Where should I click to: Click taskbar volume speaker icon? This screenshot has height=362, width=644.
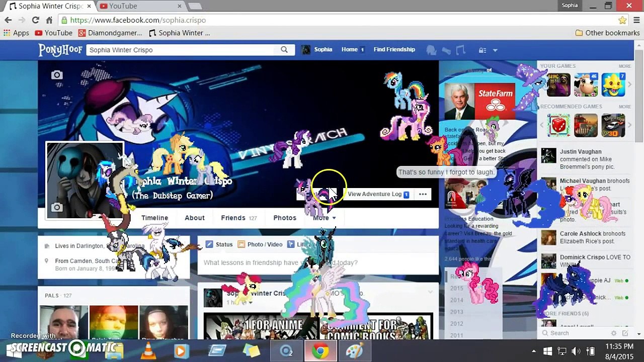coord(576,351)
